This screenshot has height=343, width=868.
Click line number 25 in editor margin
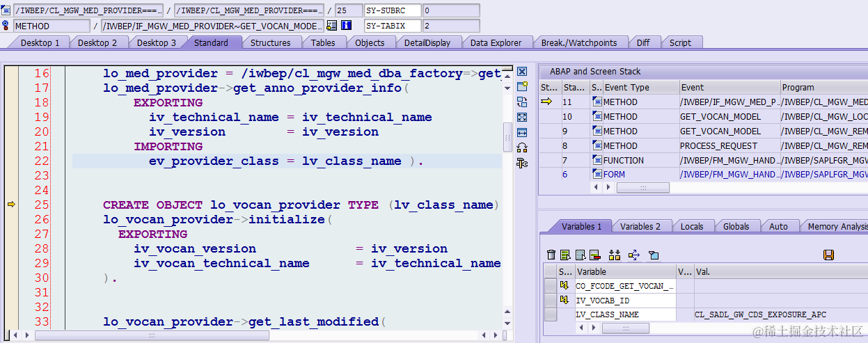pyautogui.click(x=42, y=205)
